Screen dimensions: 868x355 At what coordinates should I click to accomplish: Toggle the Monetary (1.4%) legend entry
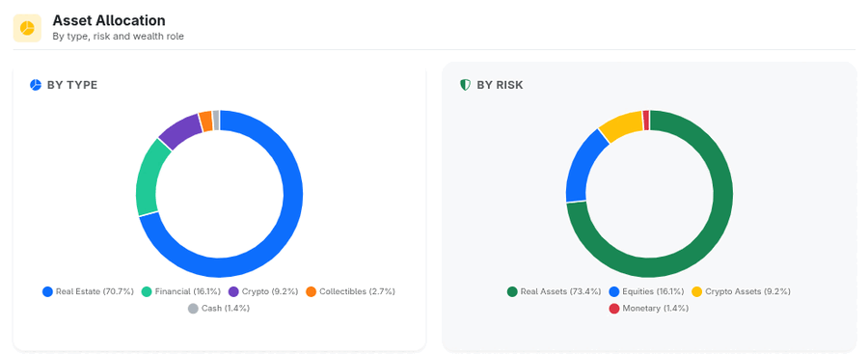pos(649,309)
